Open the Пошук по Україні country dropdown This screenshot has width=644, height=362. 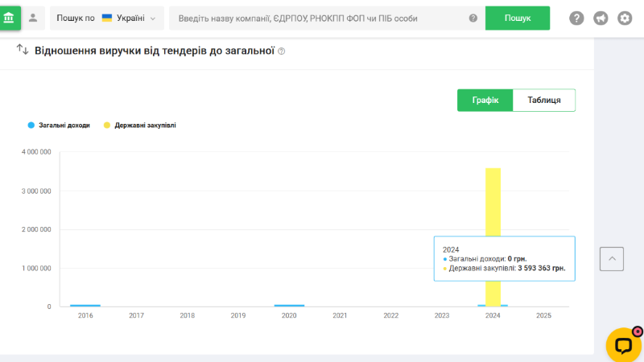(106, 18)
